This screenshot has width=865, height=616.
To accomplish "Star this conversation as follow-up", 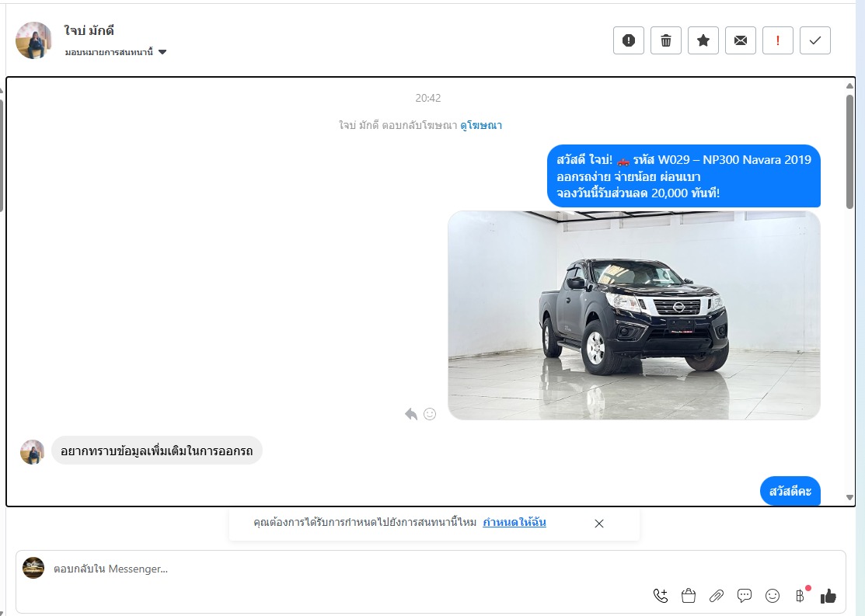I will [703, 40].
